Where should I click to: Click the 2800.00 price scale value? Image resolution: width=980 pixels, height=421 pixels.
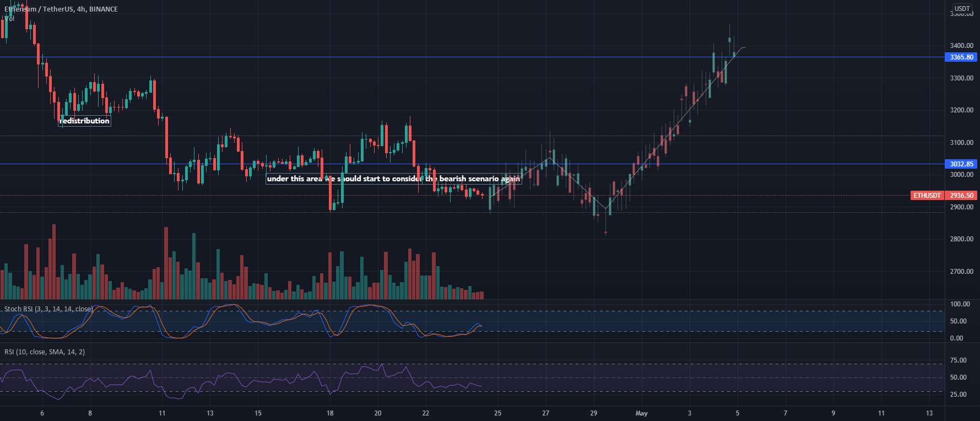tap(961, 239)
